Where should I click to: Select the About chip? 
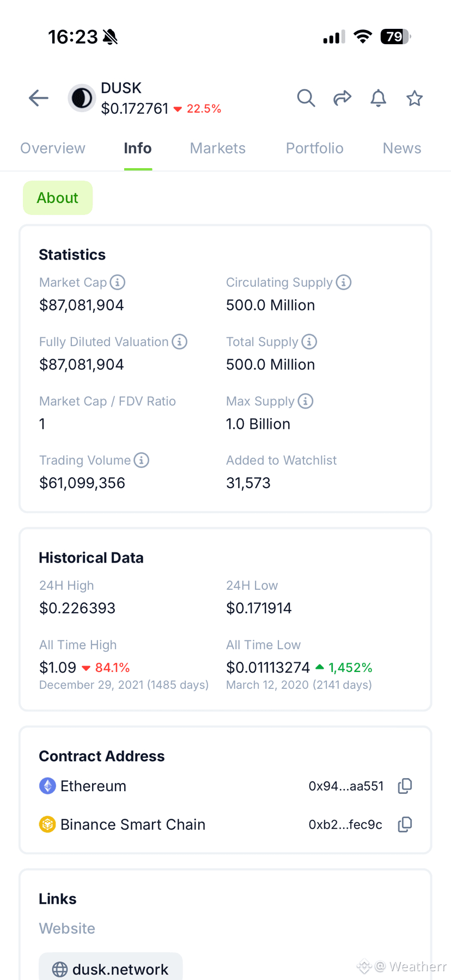click(x=58, y=198)
